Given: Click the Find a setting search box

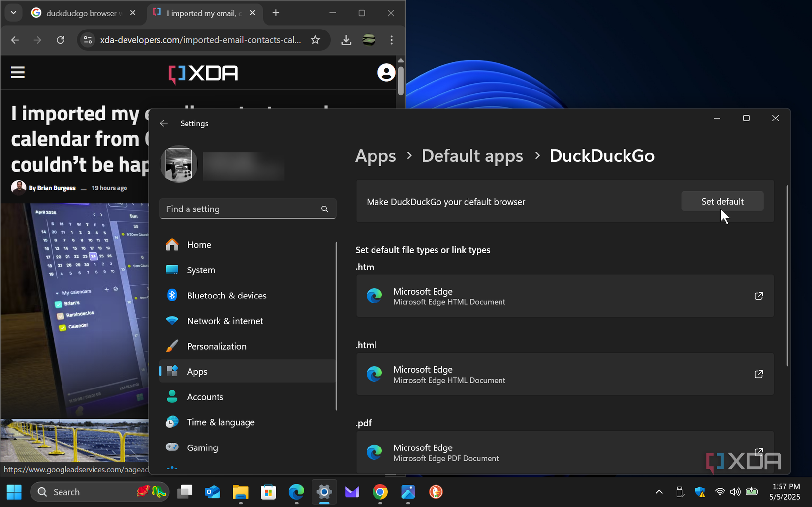Looking at the screenshot, I should pos(248,209).
